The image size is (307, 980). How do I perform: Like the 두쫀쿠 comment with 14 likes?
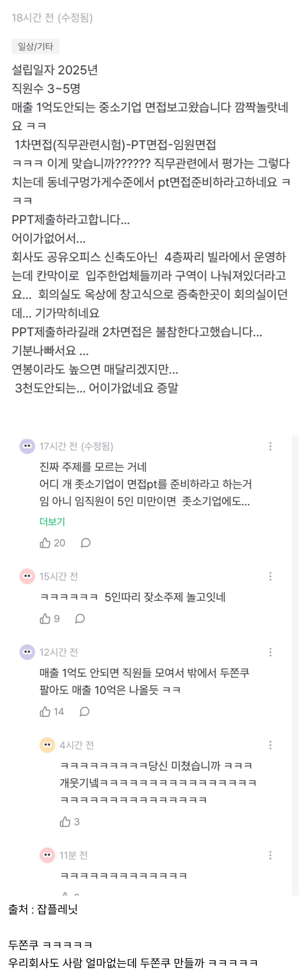[45, 712]
